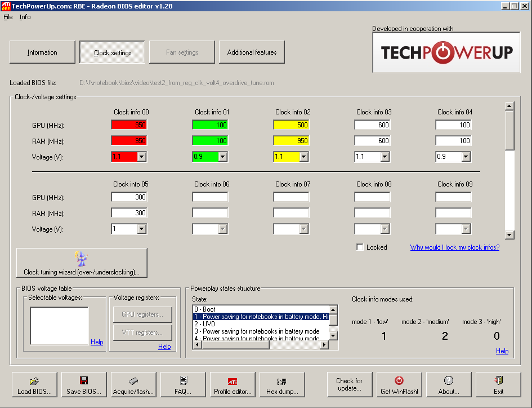Click Check for update button
This screenshot has height=408, width=532.
(350, 384)
